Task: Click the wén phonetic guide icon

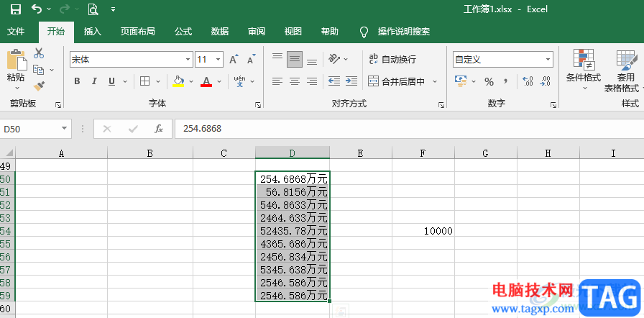Action: tap(239, 81)
